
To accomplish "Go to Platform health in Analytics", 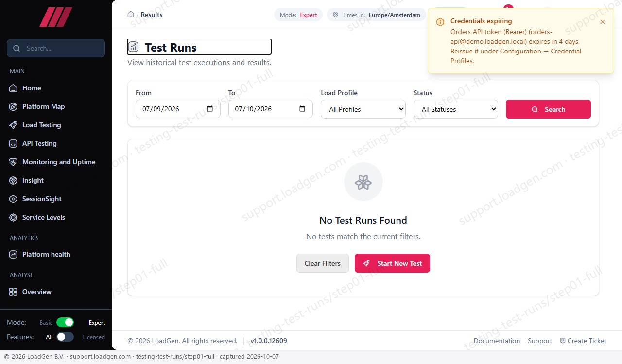I will pyautogui.click(x=56, y=254).
